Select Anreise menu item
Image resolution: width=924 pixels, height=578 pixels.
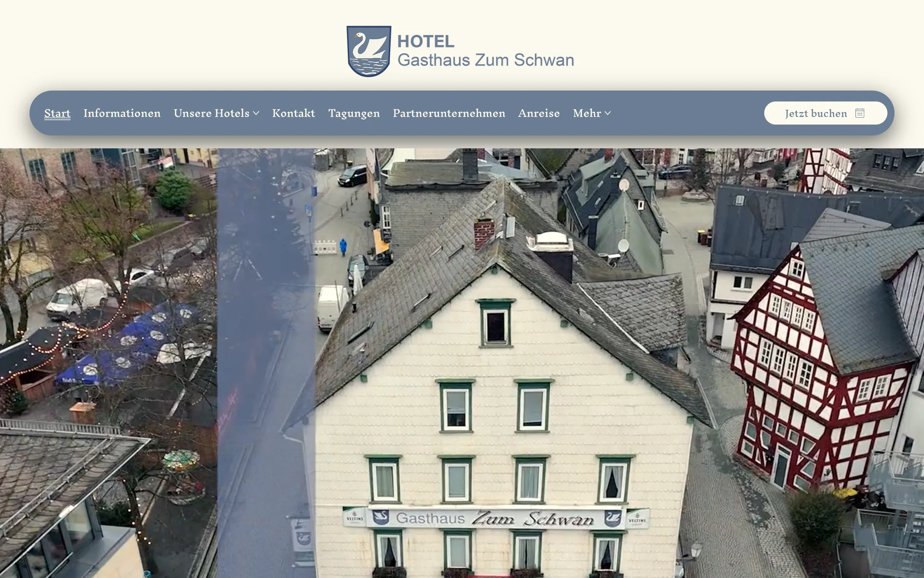click(x=539, y=113)
